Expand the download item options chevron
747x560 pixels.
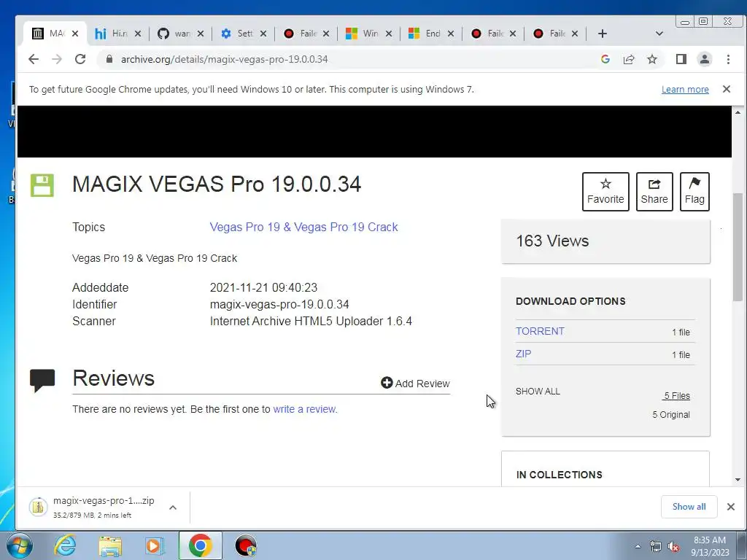pyautogui.click(x=173, y=507)
